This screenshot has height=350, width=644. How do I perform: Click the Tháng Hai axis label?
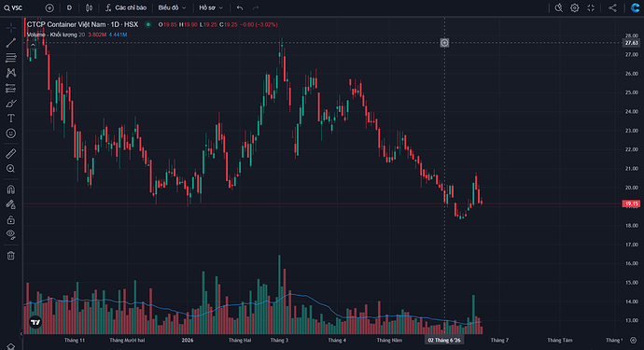click(240, 340)
